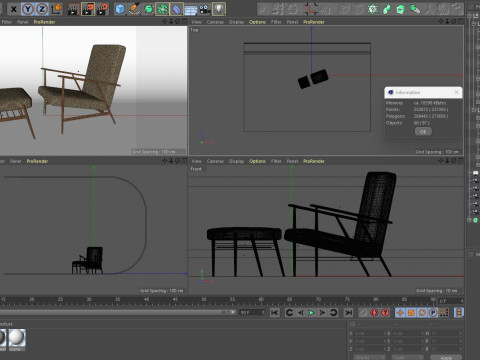Viewport: 480px width, 360px height.
Task: Add a Cube primitive object
Action: click(120, 9)
